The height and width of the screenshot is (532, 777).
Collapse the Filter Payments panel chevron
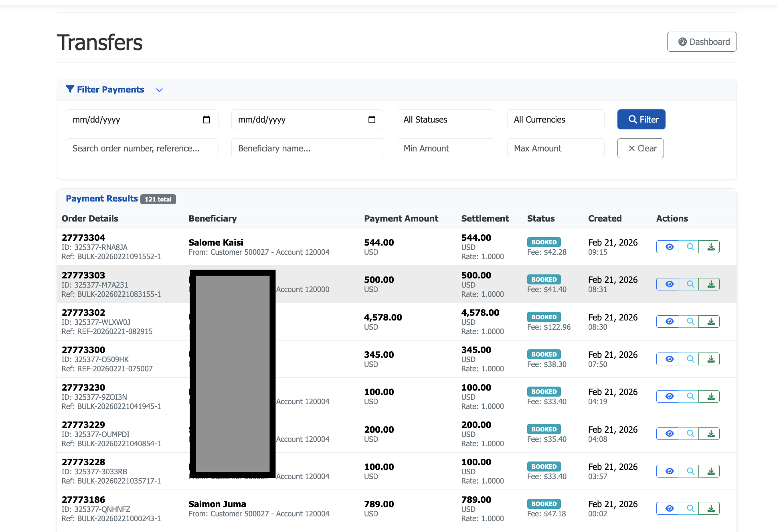[159, 90]
